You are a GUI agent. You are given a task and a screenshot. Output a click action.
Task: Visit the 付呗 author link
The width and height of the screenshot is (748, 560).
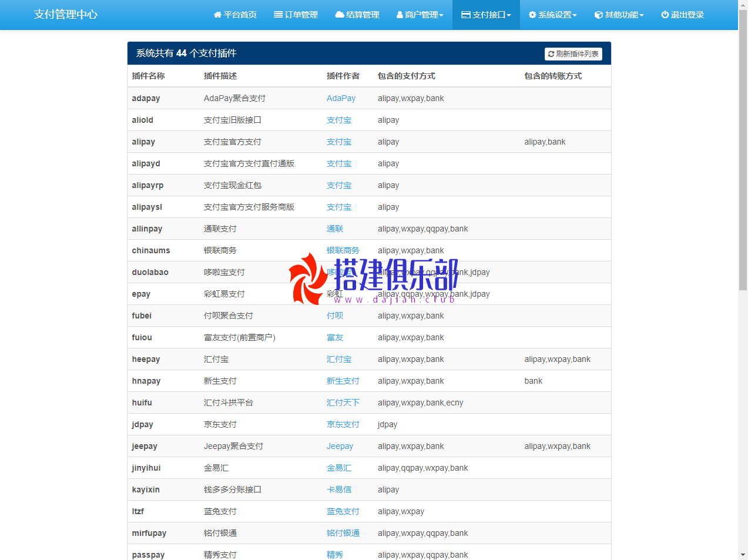pyautogui.click(x=335, y=316)
